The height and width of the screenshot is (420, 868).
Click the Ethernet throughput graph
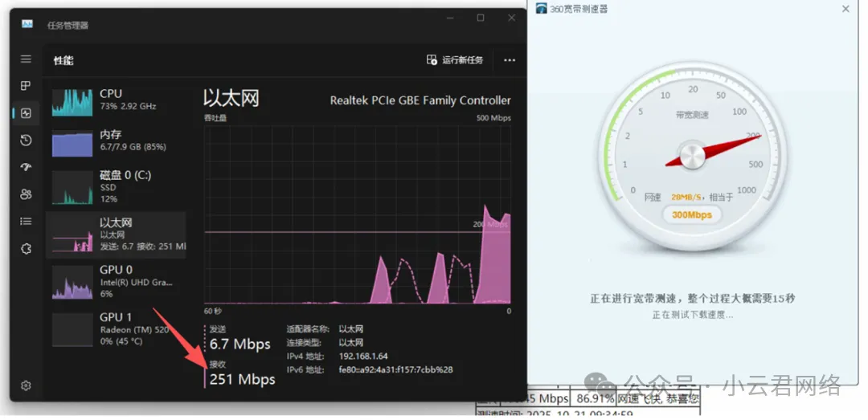358,214
